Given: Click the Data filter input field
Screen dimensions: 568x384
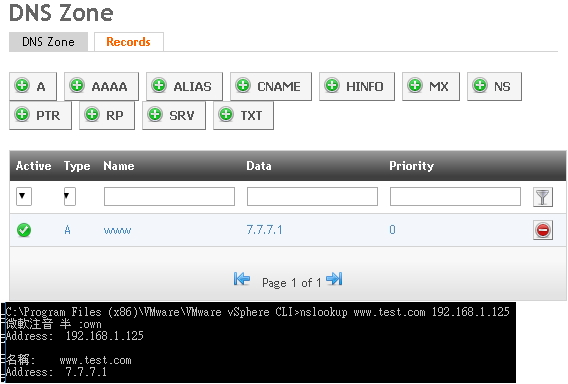Looking at the screenshot, I should pos(312,196).
